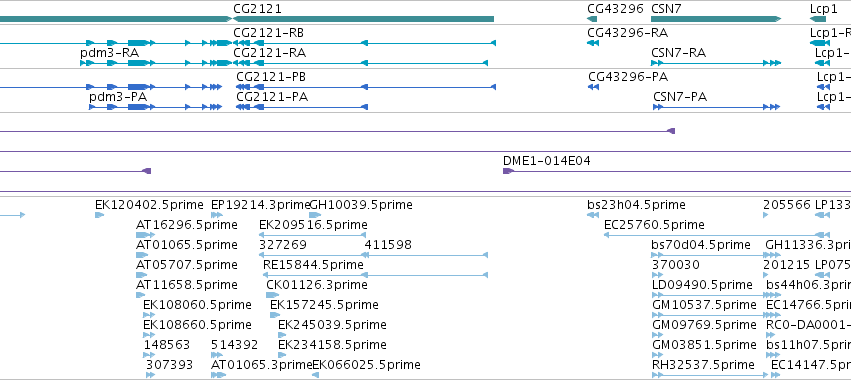Select the EK120402.5prime EST arrow

point(99,215)
